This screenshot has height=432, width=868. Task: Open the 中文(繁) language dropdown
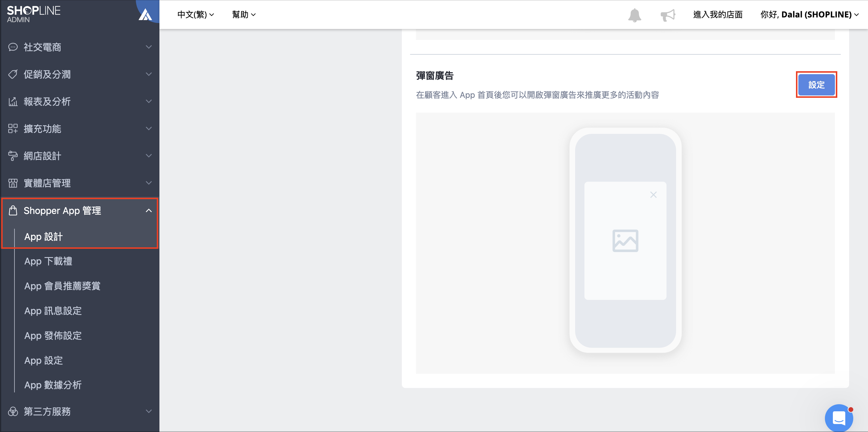coord(196,14)
